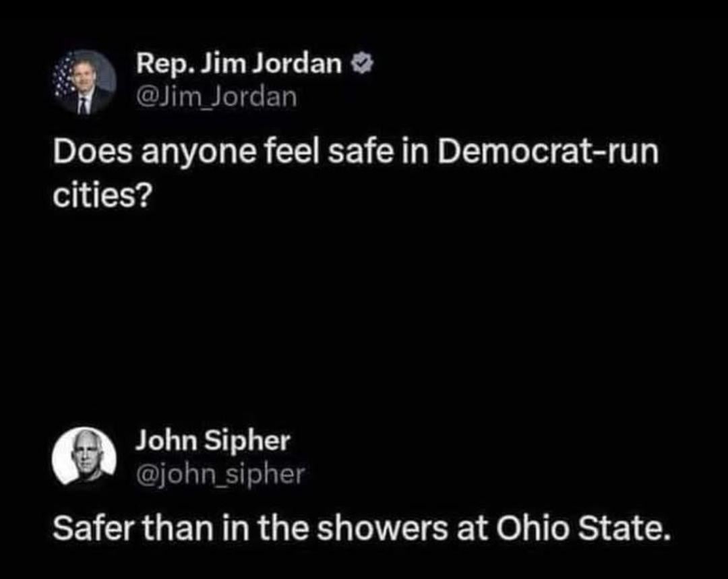Click Rep. Jim Jordan's profile avatar

click(x=84, y=82)
